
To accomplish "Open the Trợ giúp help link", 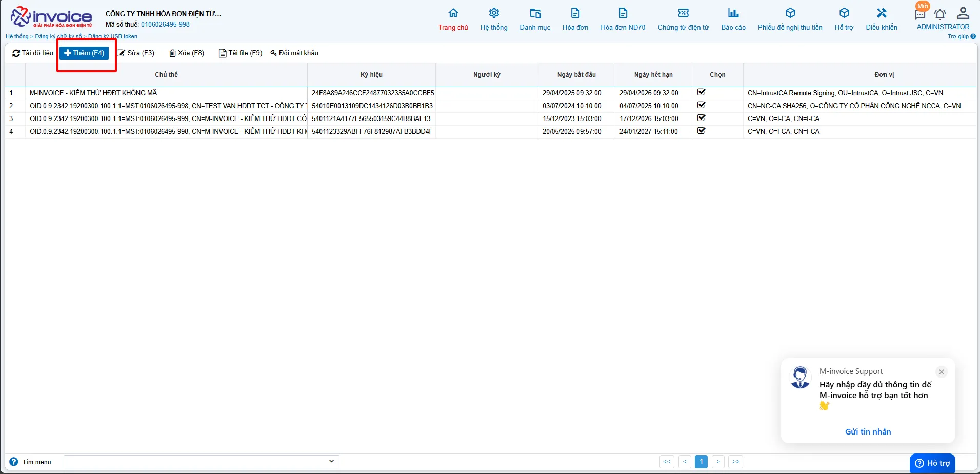I will 962,36.
